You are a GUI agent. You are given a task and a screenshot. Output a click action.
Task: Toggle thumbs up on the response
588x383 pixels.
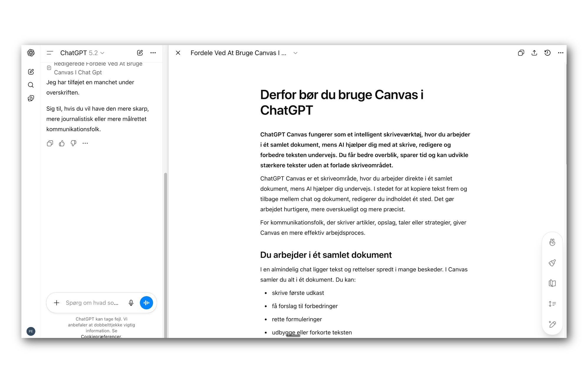pos(62,143)
